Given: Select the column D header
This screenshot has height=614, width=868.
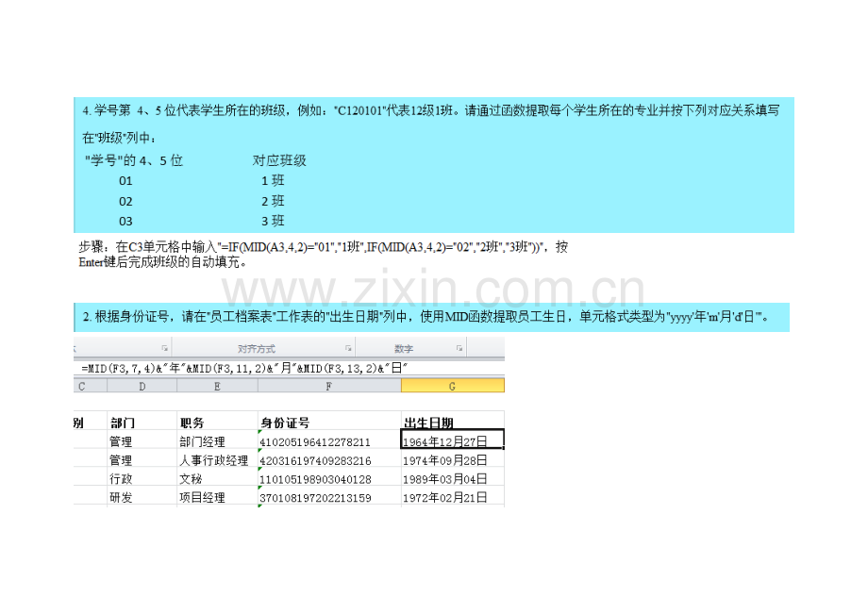Looking at the screenshot, I should click(x=142, y=386).
